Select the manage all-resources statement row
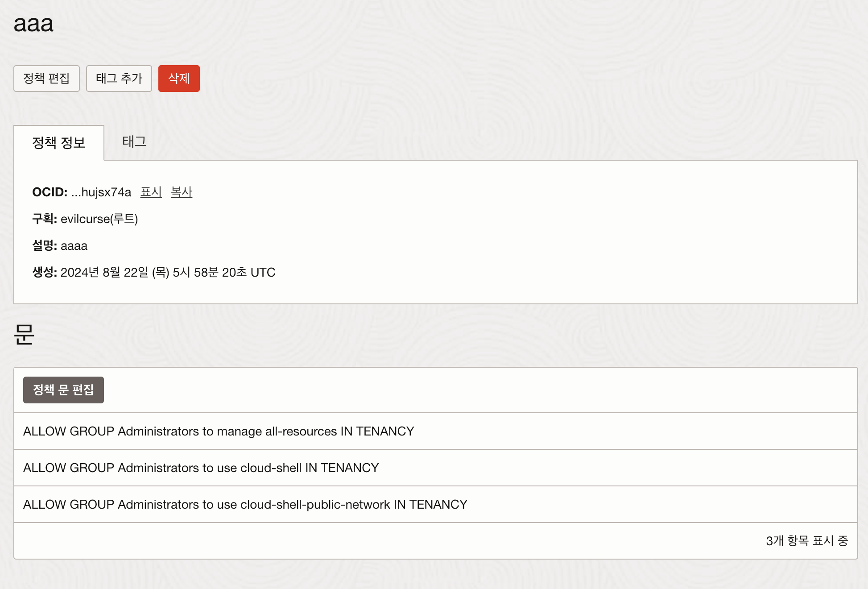Image resolution: width=868 pixels, height=589 pixels. coord(219,431)
